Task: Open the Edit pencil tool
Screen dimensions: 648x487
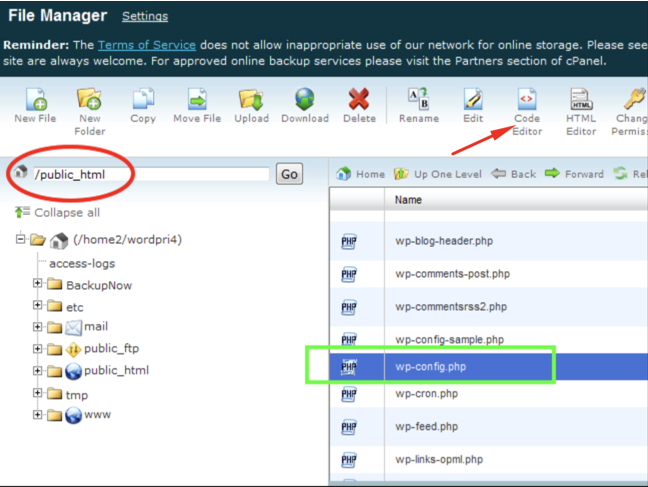Action: [473, 99]
